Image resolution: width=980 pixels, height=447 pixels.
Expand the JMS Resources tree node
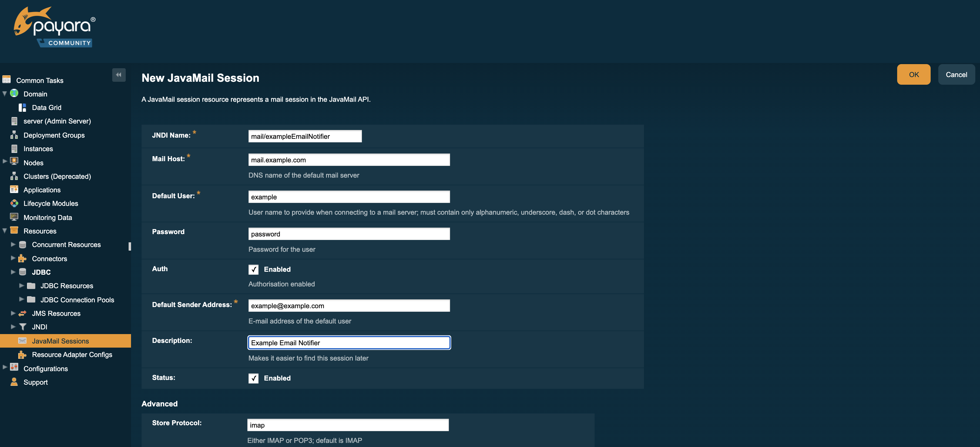pyautogui.click(x=13, y=313)
